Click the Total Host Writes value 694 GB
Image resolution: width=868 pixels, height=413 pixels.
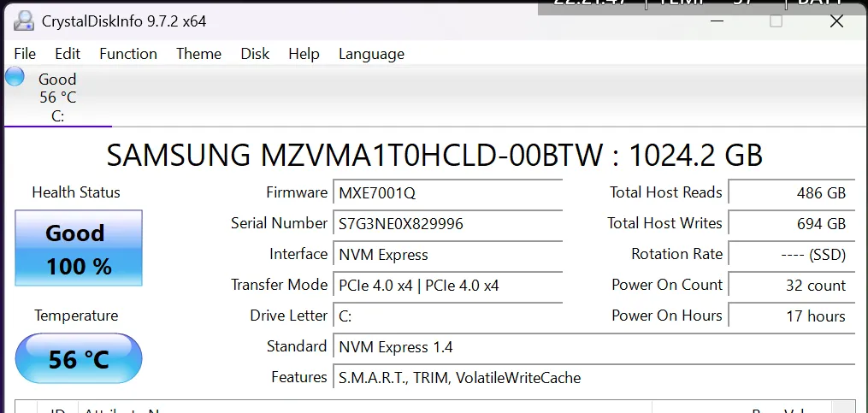[x=790, y=224]
